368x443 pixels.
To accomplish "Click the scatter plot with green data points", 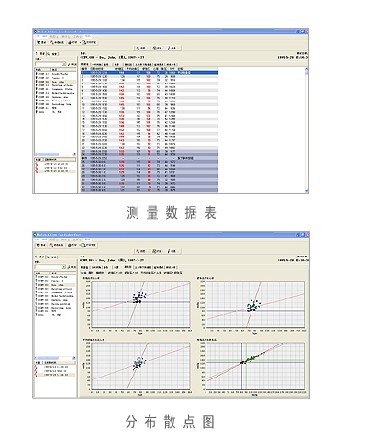I will pyautogui.click(x=255, y=366).
